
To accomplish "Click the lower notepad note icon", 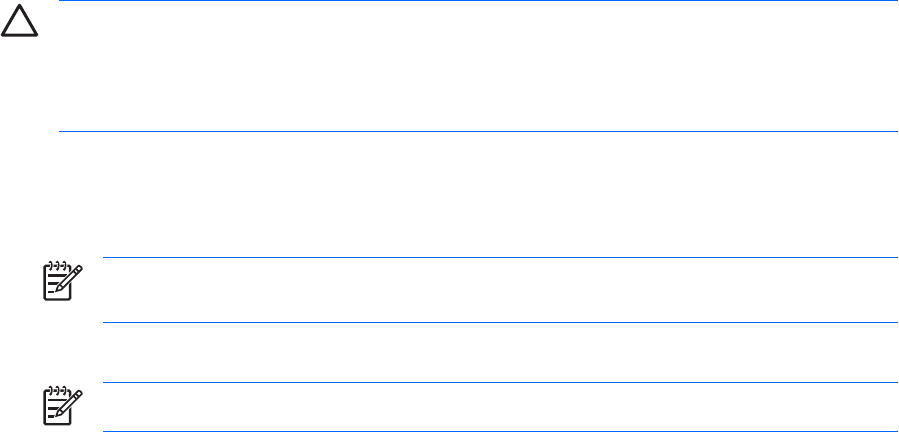I will [x=60, y=405].
